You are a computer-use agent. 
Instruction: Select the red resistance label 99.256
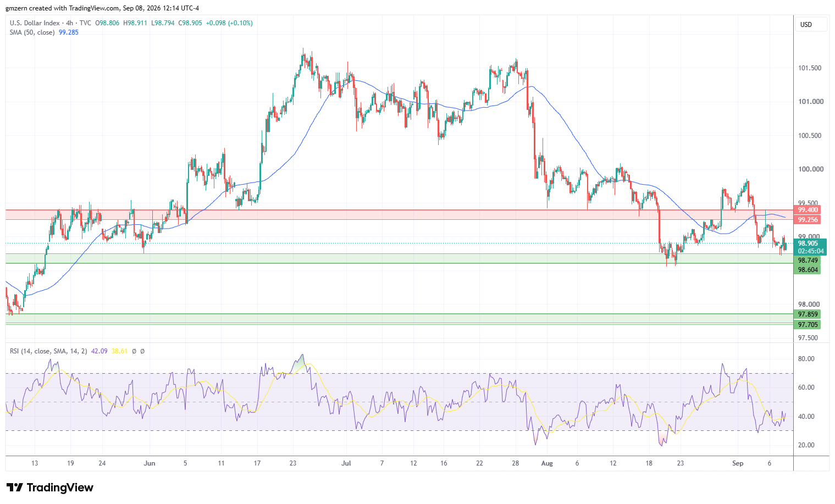point(808,220)
